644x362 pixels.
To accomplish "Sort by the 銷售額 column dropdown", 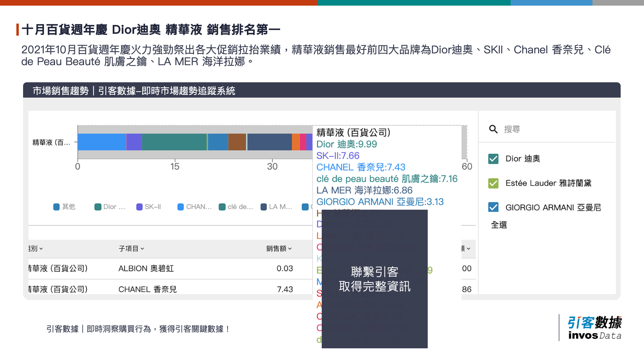I will click(x=279, y=249).
